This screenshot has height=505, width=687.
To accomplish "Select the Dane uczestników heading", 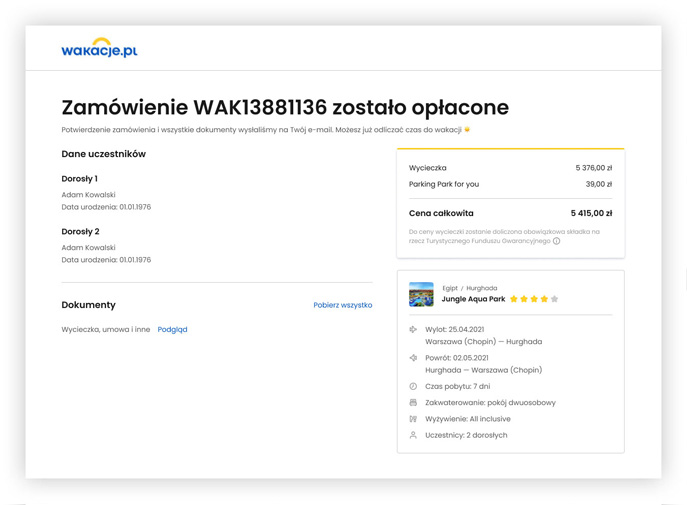I will [x=103, y=154].
